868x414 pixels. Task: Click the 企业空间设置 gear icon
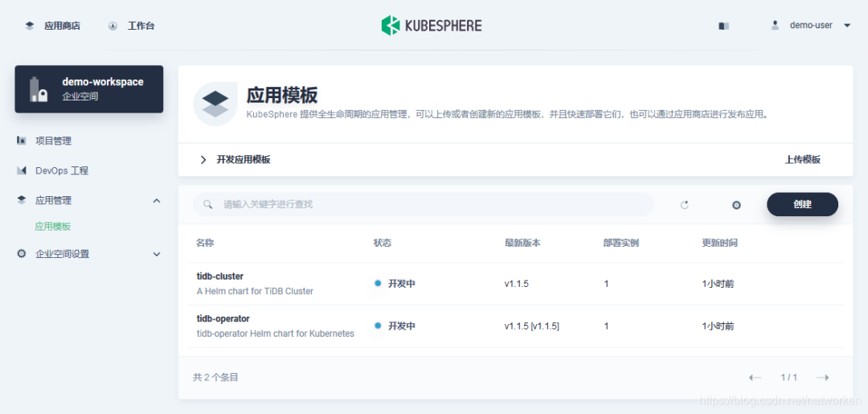click(22, 254)
